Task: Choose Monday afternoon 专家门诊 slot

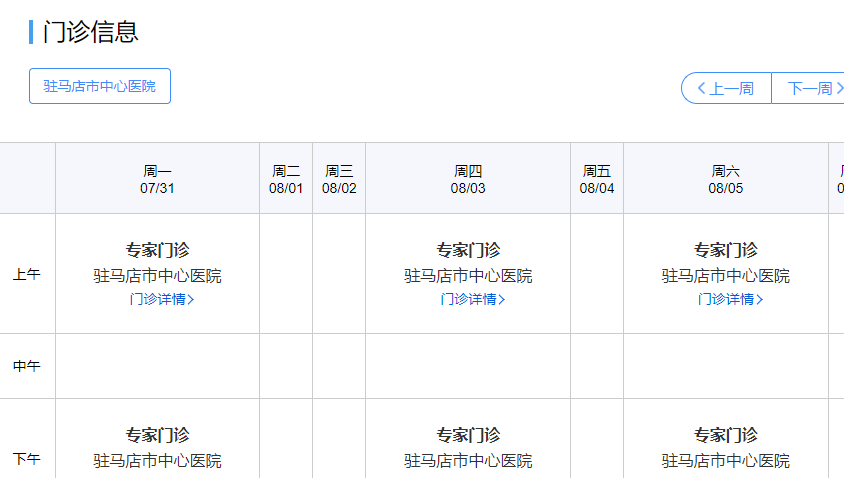Action: click(x=157, y=435)
